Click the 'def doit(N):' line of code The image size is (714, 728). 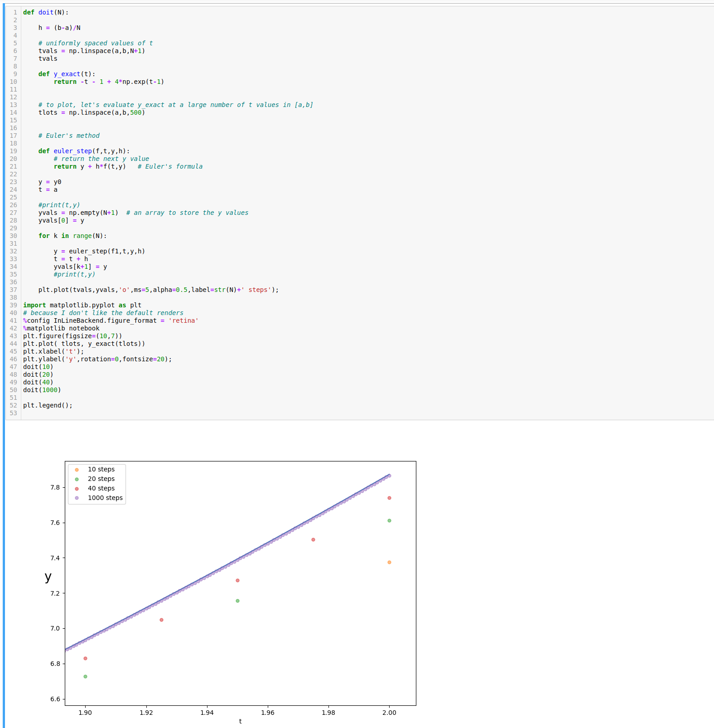(46, 12)
